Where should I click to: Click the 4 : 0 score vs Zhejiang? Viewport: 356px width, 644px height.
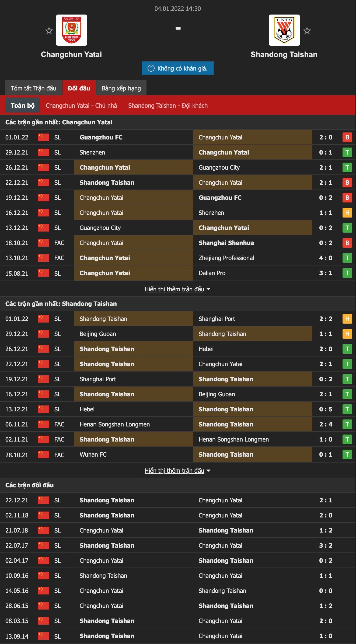pos(326,258)
